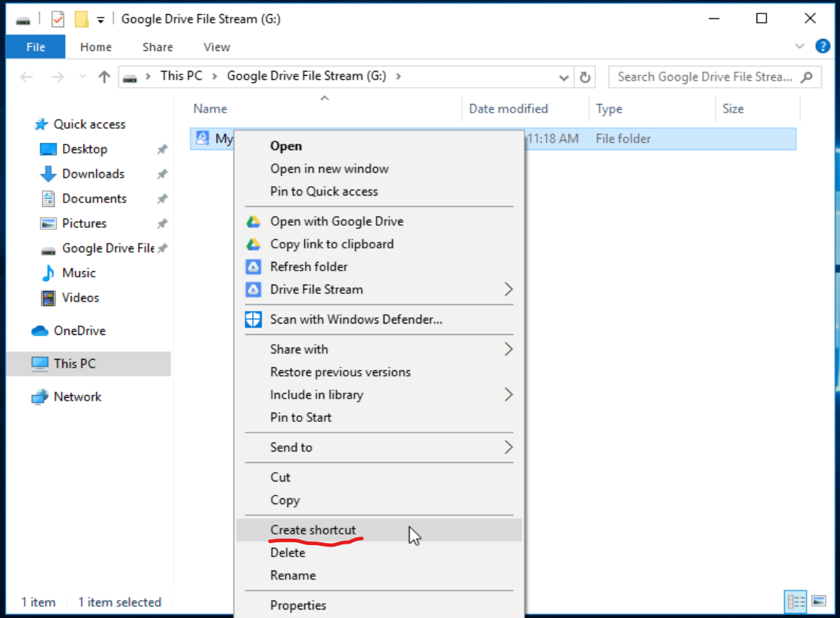Unpin Downloads using its pin icon

pyautogui.click(x=162, y=174)
